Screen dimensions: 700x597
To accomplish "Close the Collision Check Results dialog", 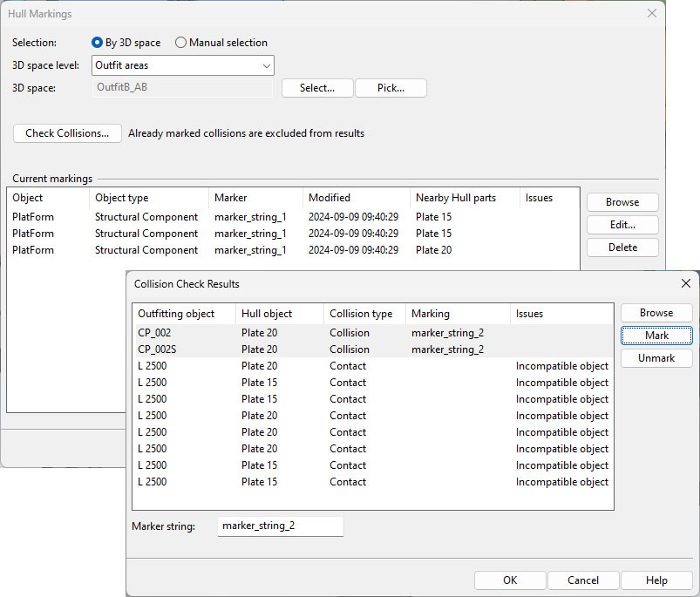I will 685,283.
